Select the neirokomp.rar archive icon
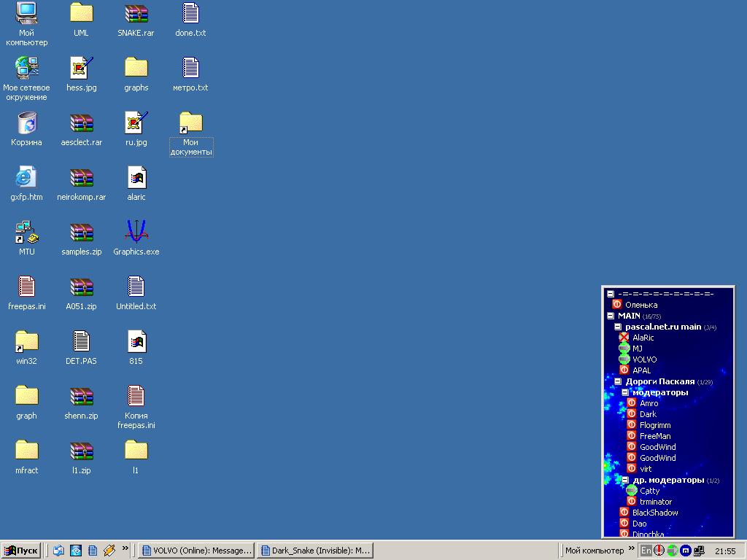747x560 pixels. [x=81, y=178]
